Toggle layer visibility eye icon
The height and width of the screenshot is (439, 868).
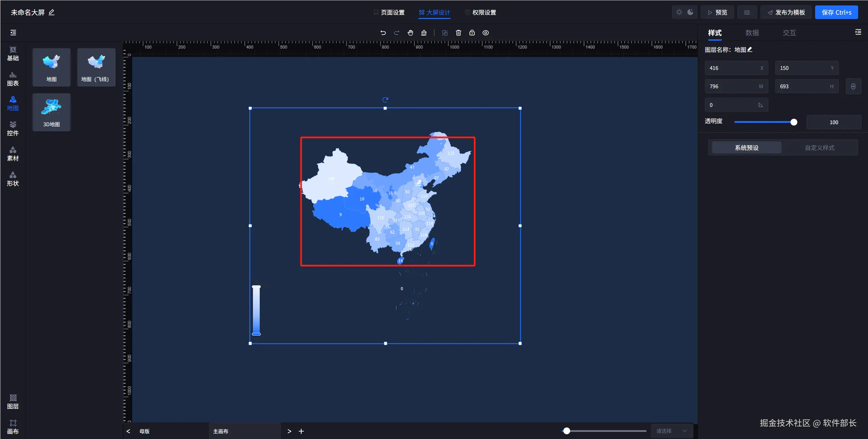(486, 33)
